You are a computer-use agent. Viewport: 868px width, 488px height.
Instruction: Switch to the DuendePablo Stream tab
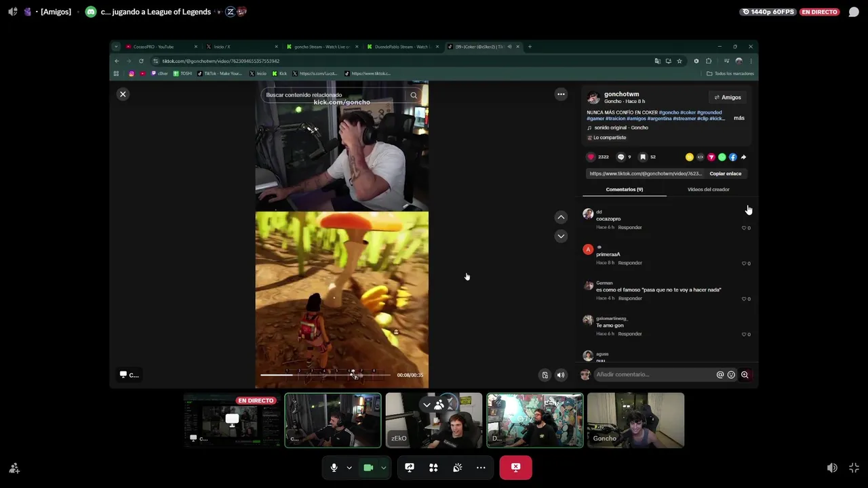click(401, 47)
